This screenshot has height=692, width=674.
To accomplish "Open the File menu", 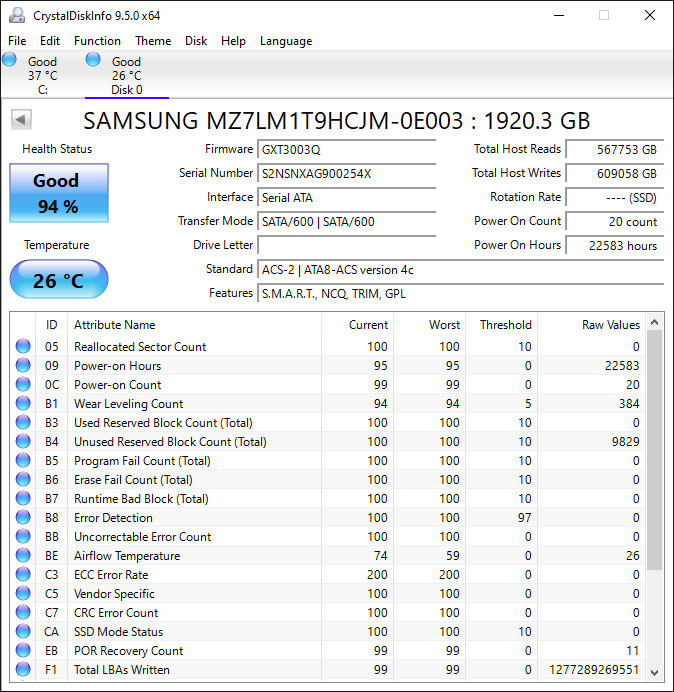I will click(17, 41).
